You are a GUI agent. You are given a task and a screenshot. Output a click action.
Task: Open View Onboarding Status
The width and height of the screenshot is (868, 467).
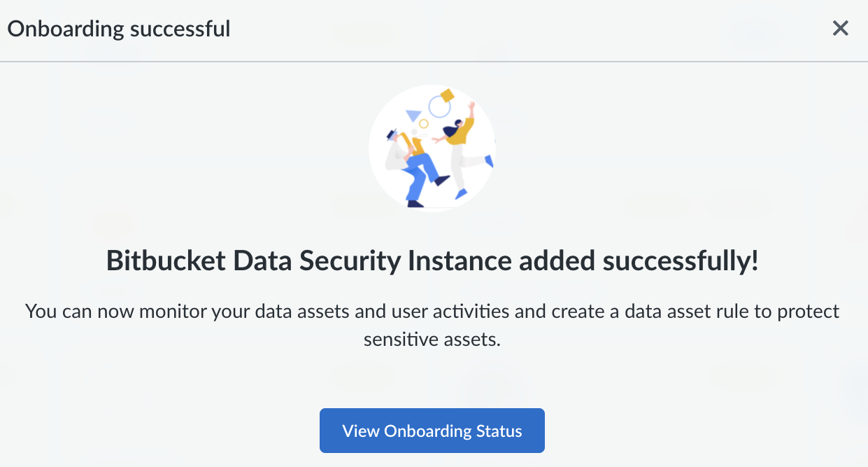(x=432, y=431)
